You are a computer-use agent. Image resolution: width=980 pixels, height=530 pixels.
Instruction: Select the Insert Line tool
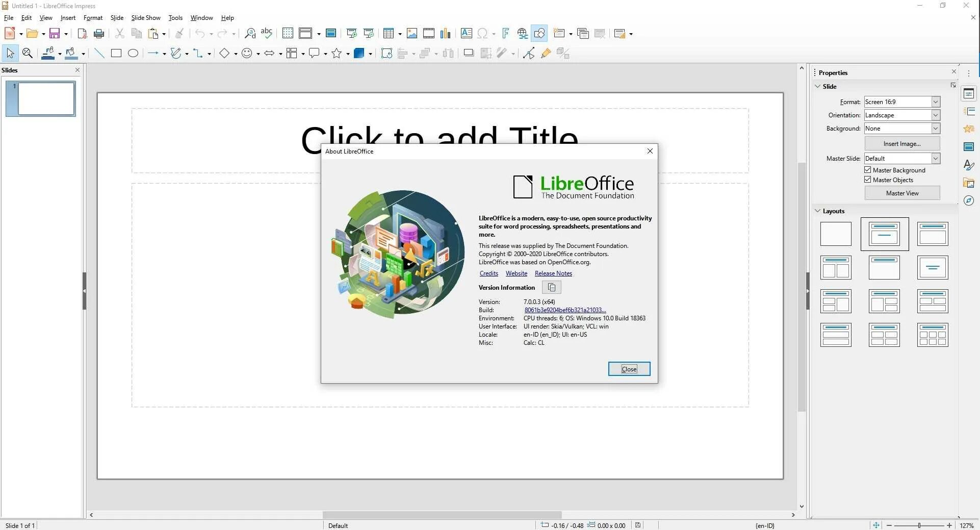99,53
